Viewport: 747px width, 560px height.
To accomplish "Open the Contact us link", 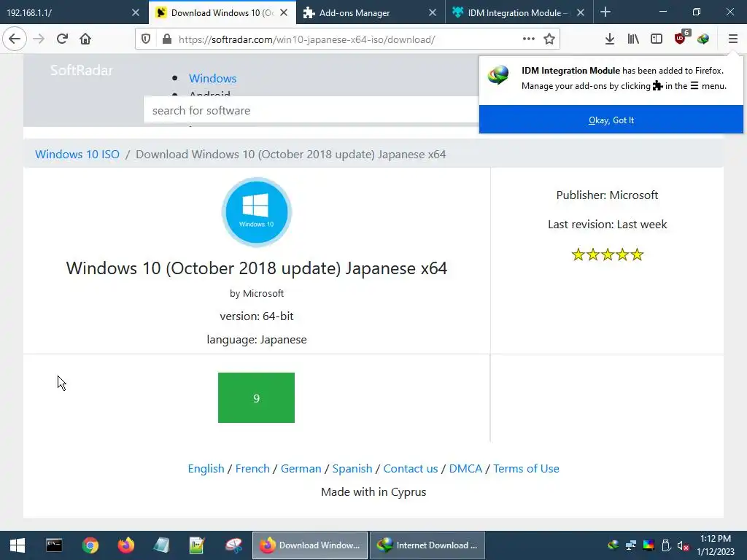I will point(411,469).
